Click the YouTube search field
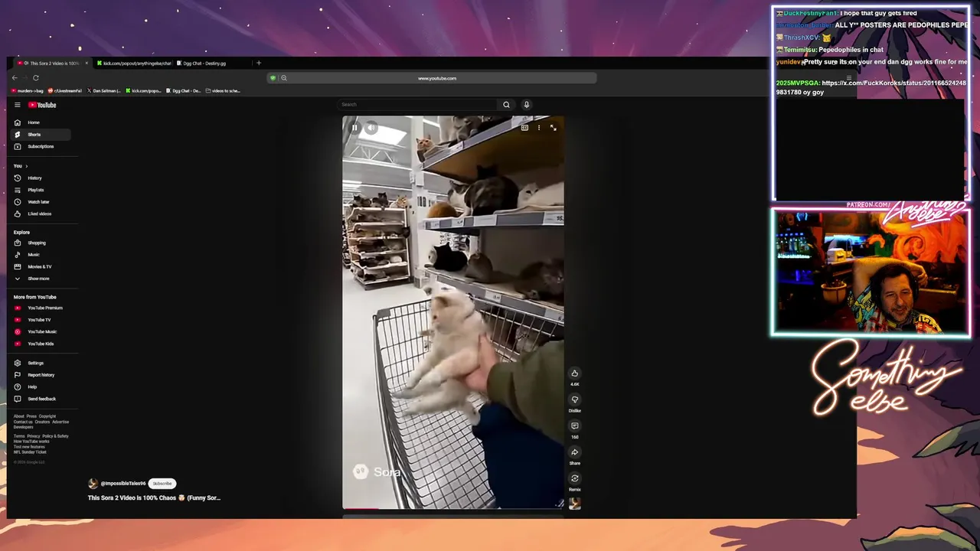Viewport: 980px width, 551px height. [x=417, y=104]
